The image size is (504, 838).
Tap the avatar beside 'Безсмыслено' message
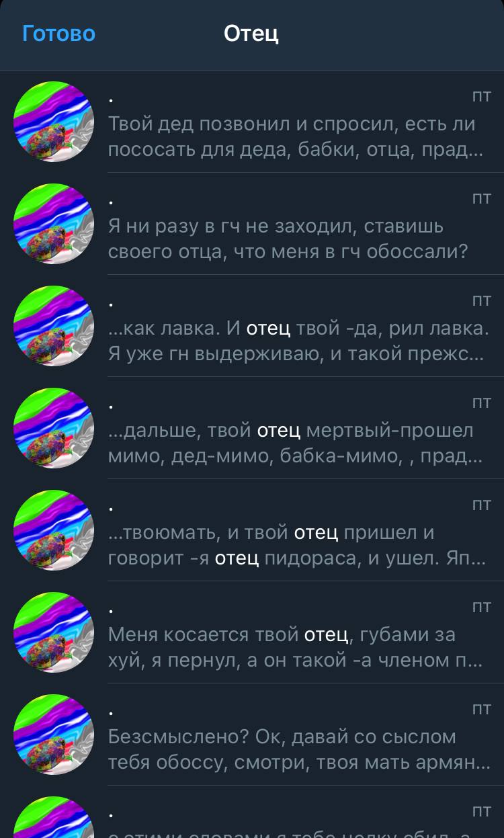(54, 735)
